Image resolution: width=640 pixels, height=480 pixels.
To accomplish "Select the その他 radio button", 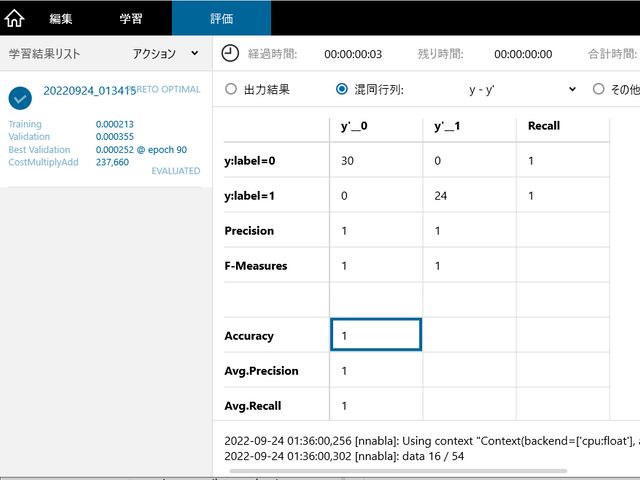I will click(599, 89).
